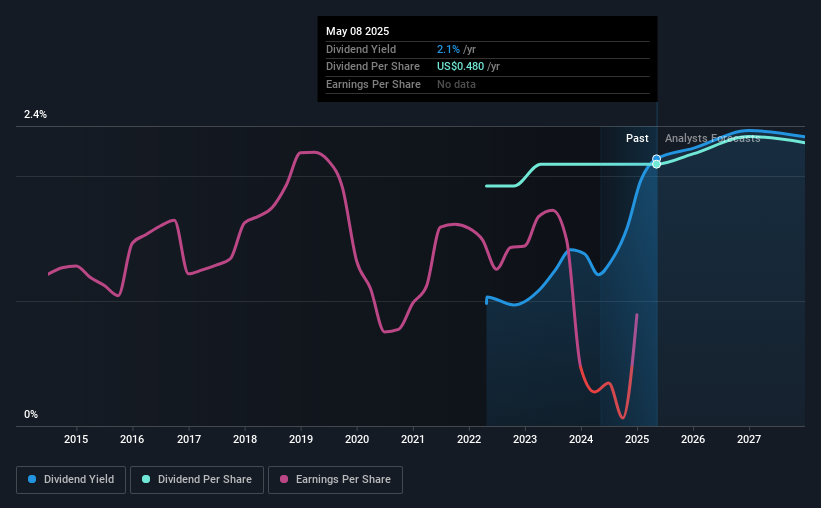821x508 pixels.
Task: Click the 2.4% y-axis label
Action: [x=35, y=114]
